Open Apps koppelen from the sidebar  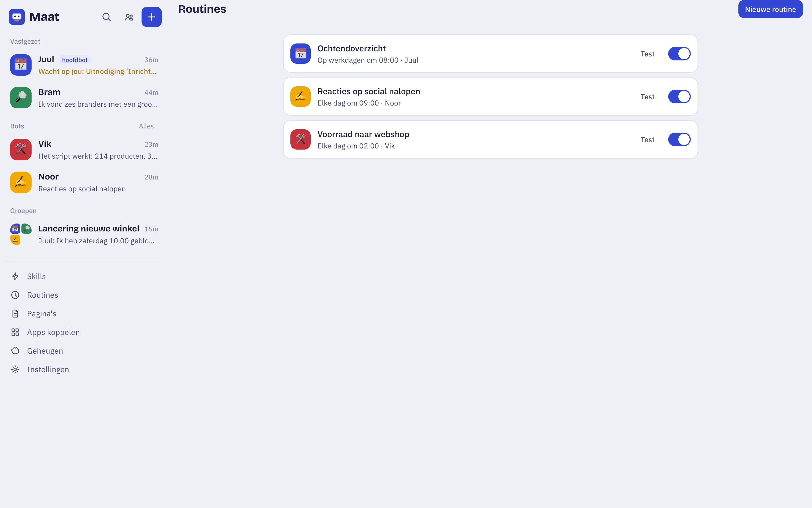pos(84,332)
